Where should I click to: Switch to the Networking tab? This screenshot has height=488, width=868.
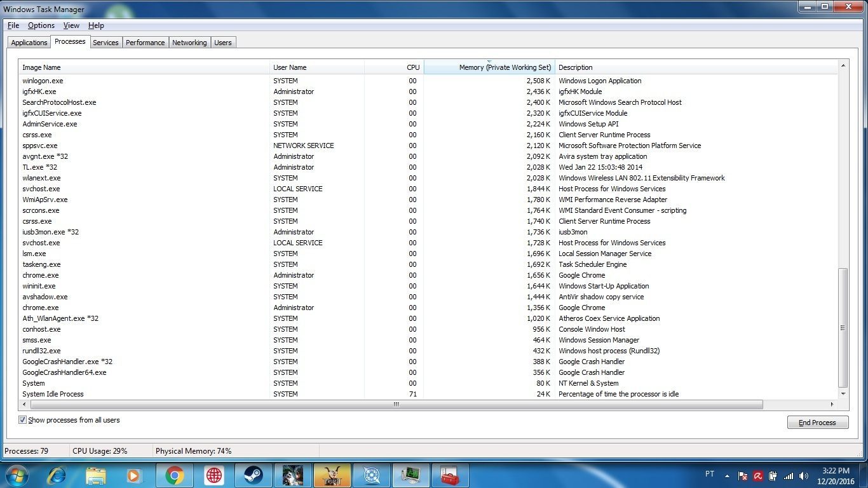coord(189,43)
